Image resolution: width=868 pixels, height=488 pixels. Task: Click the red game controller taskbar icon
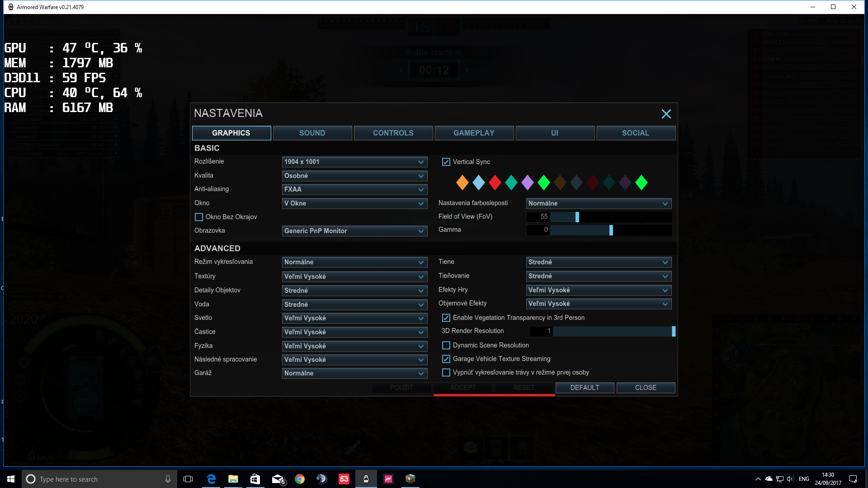[x=344, y=479]
